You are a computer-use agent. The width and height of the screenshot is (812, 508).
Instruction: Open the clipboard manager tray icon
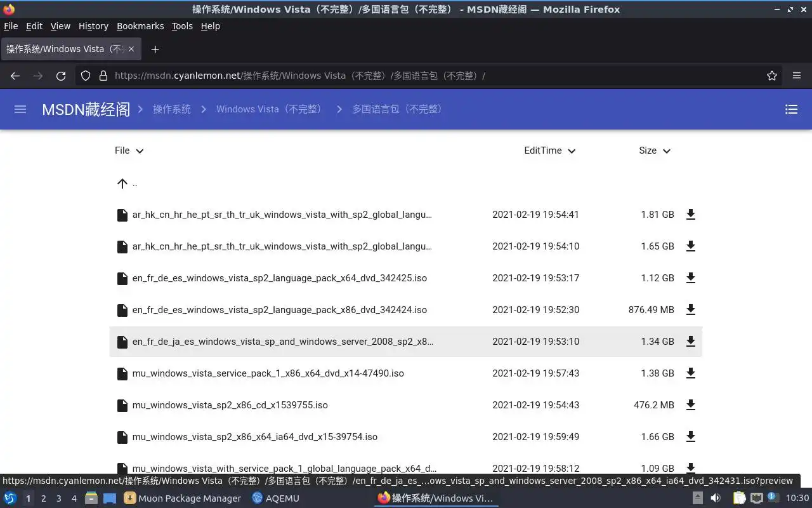coord(740,498)
